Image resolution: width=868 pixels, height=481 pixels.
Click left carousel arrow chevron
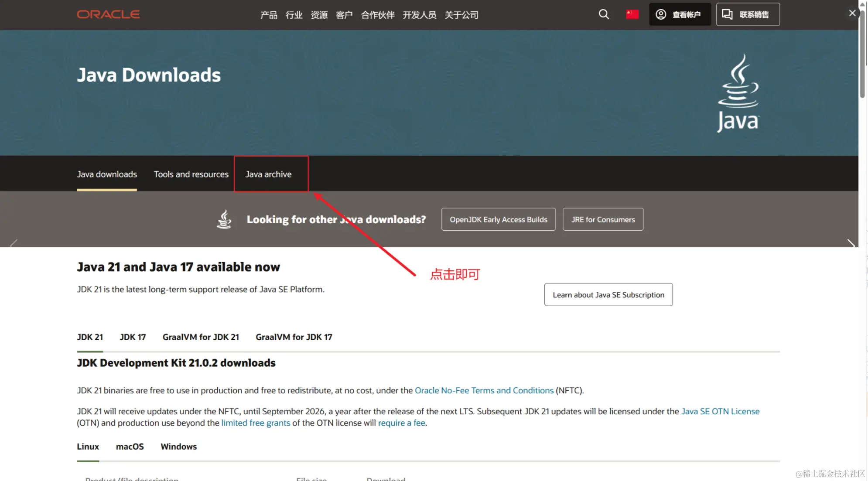(14, 243)
